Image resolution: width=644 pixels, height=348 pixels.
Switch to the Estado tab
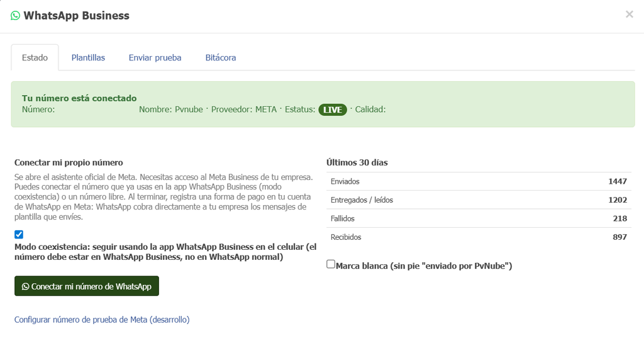tap(35, 57)
